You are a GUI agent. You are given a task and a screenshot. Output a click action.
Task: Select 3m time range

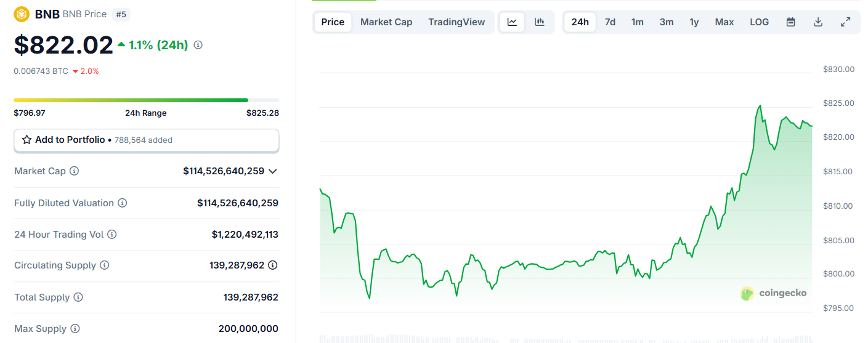pos(667,22)
